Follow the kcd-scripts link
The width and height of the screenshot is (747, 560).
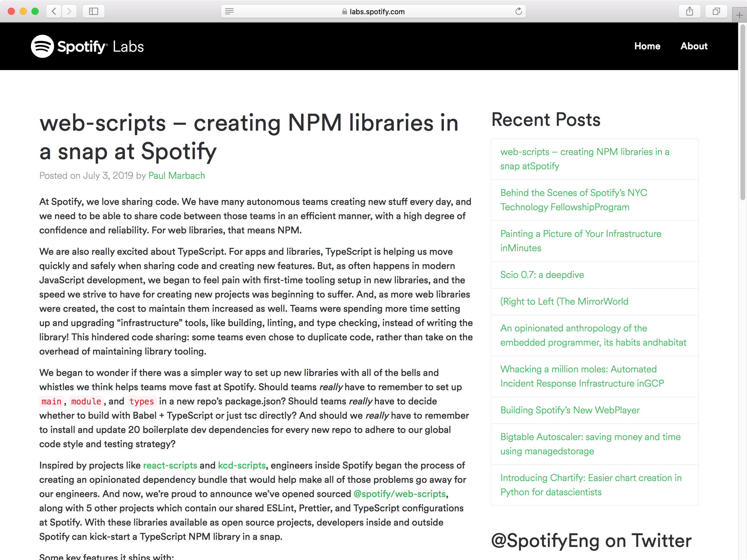click(242, 465)
